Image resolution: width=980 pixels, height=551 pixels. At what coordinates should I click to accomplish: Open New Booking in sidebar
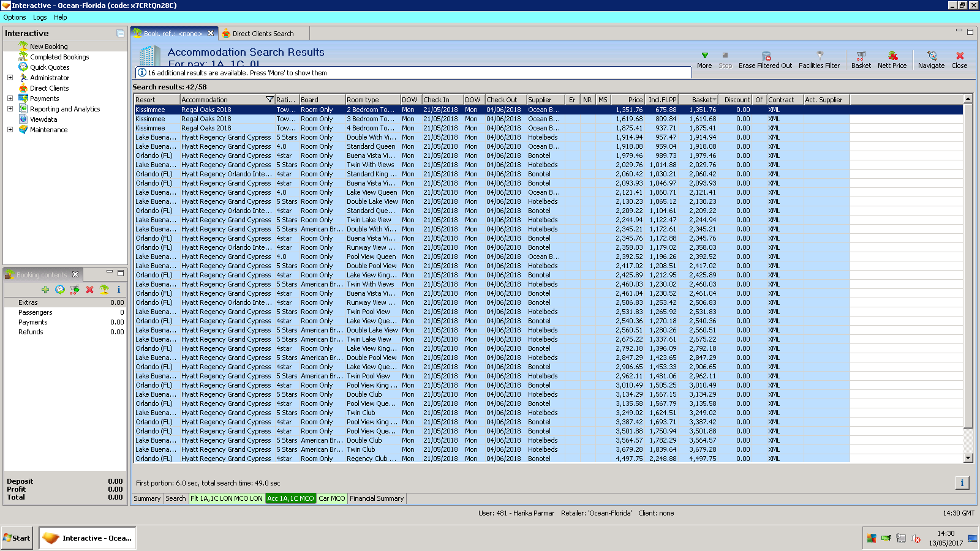click(x=49, y=47)
